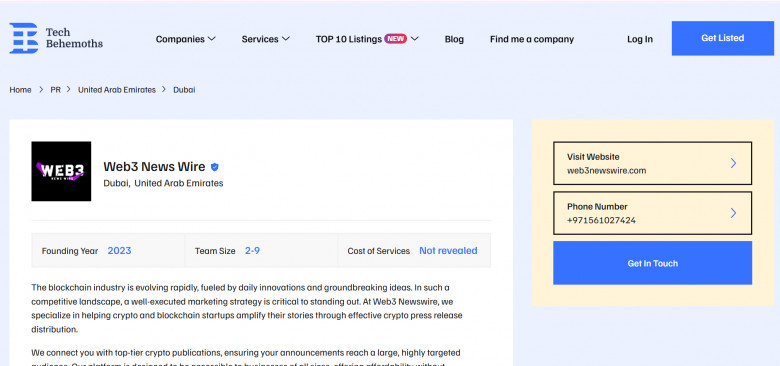Click the Tech Behemoths logo icon
This screenshot has width=780, height=366.
point(24,38)
